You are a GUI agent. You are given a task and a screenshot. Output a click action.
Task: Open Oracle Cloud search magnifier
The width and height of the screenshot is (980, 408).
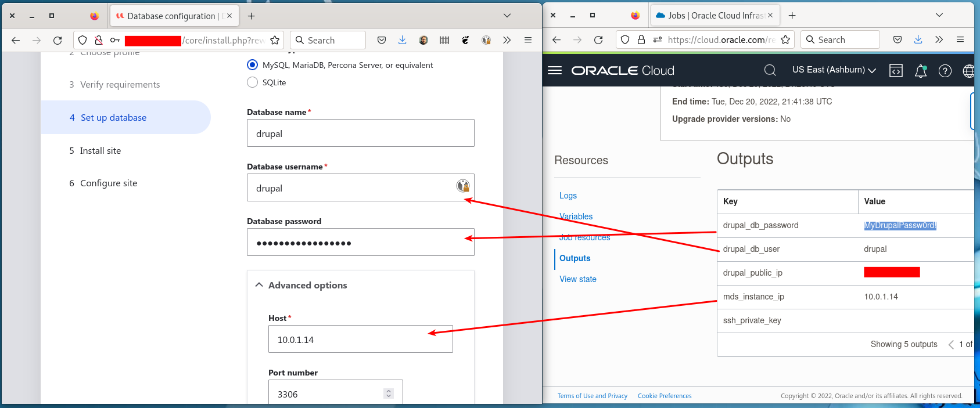click(770, 70)
